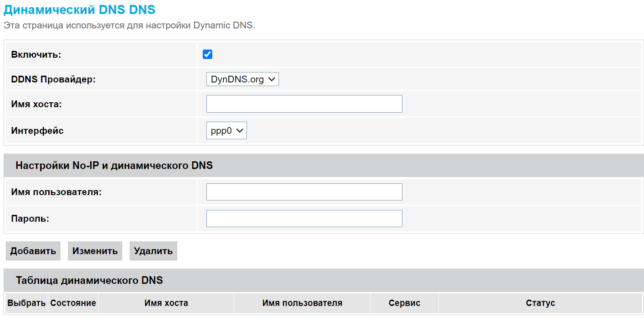Click the Имя хоста text field

click(x=304, y=104)
